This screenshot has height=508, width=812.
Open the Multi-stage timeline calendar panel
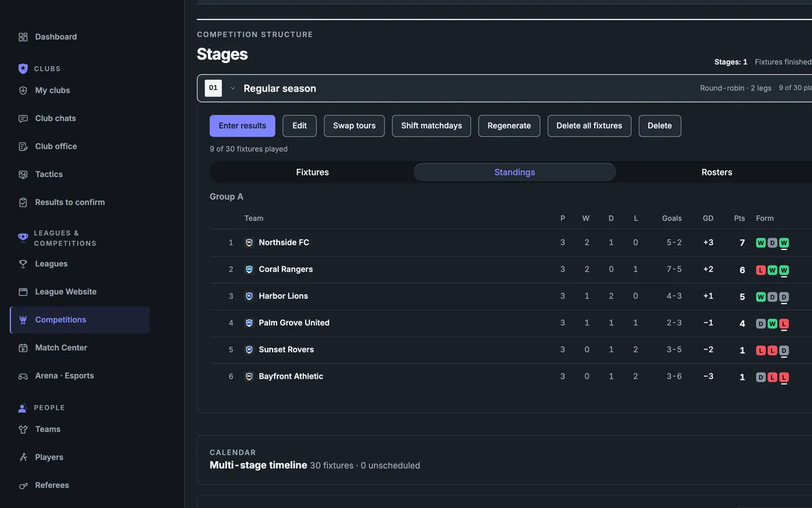pos(504,460)
